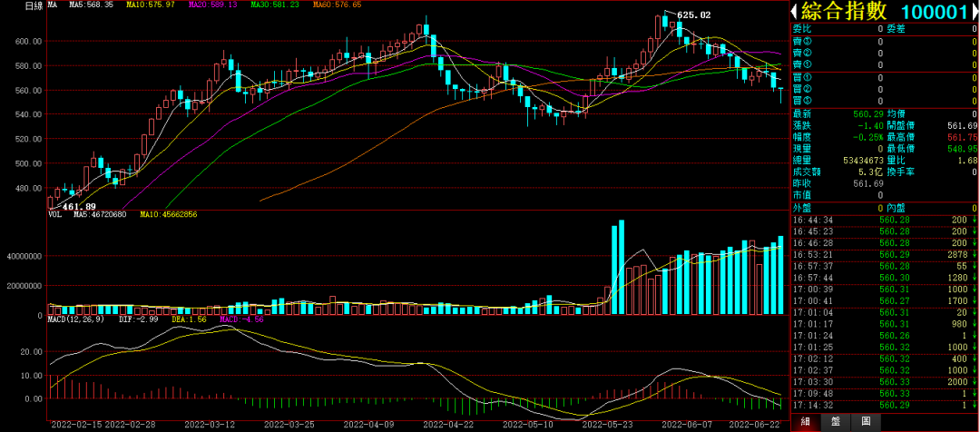Click the volume MA10:45662856 legend value

coord(169,214)
